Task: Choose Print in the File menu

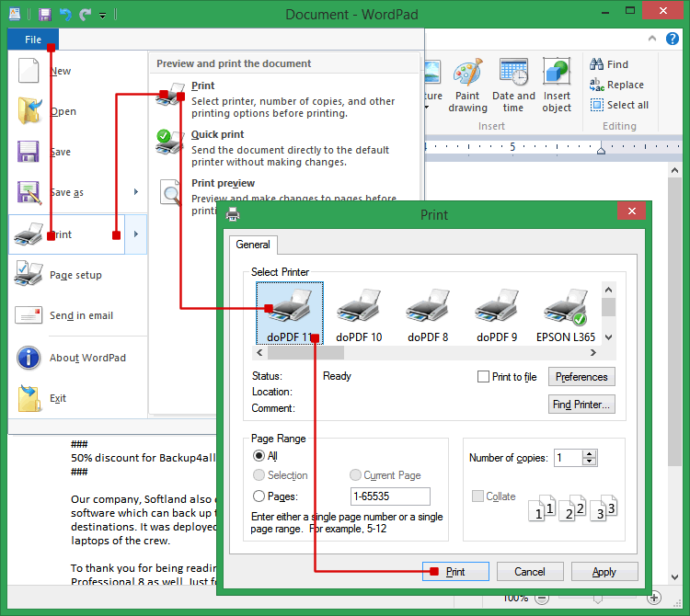Action: pos(67,234)
